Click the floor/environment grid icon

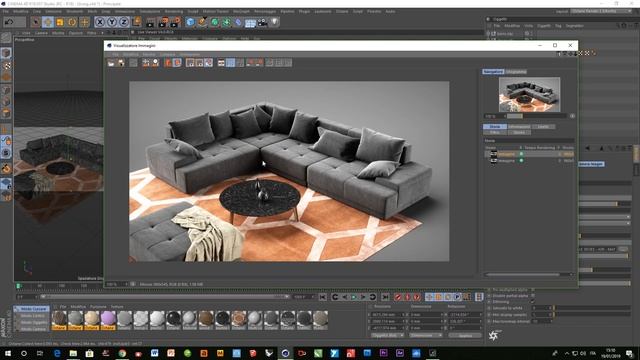pos(250,22)
